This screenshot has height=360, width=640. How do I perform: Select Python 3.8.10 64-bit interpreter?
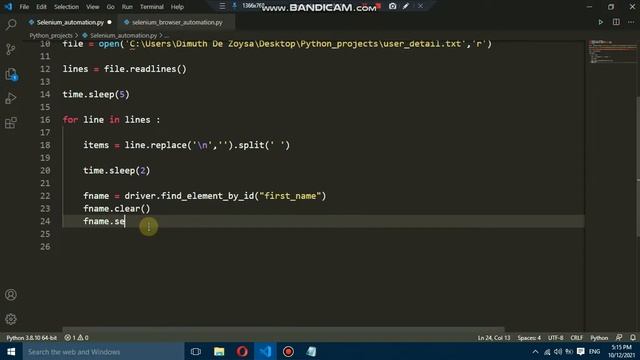(31, 338)
